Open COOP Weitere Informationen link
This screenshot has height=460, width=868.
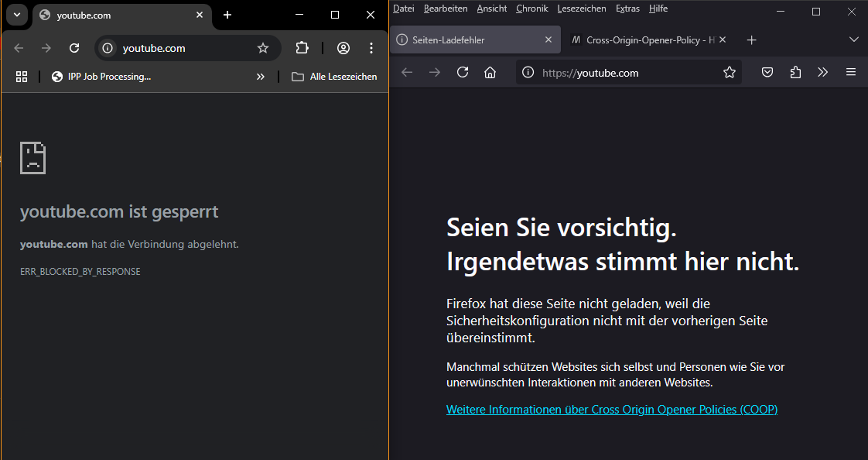point(612,409)
